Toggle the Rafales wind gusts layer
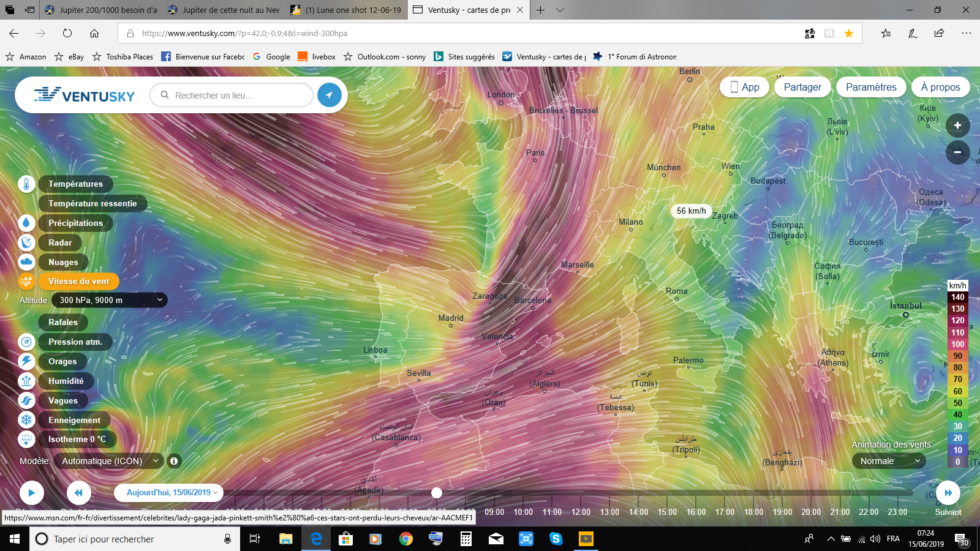 63,322
